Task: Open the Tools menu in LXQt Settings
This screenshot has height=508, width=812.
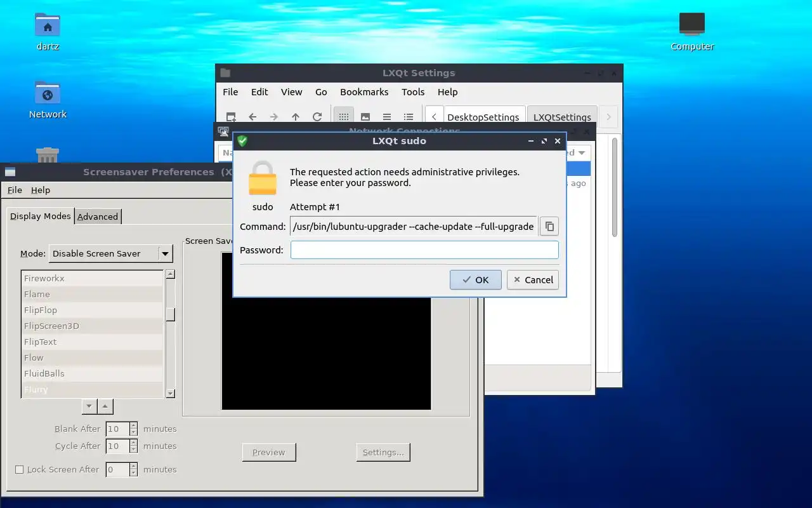Action: [x=413, y=92]
